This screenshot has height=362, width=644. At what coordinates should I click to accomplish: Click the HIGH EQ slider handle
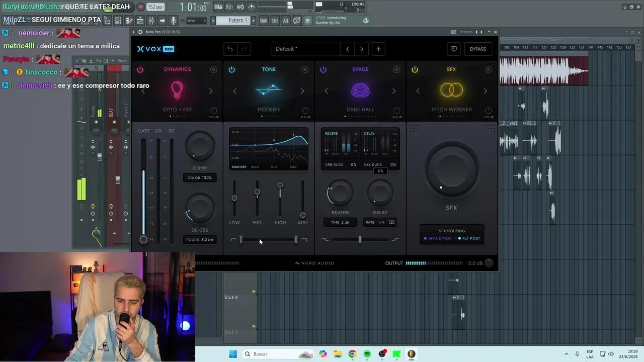[280, 185]
